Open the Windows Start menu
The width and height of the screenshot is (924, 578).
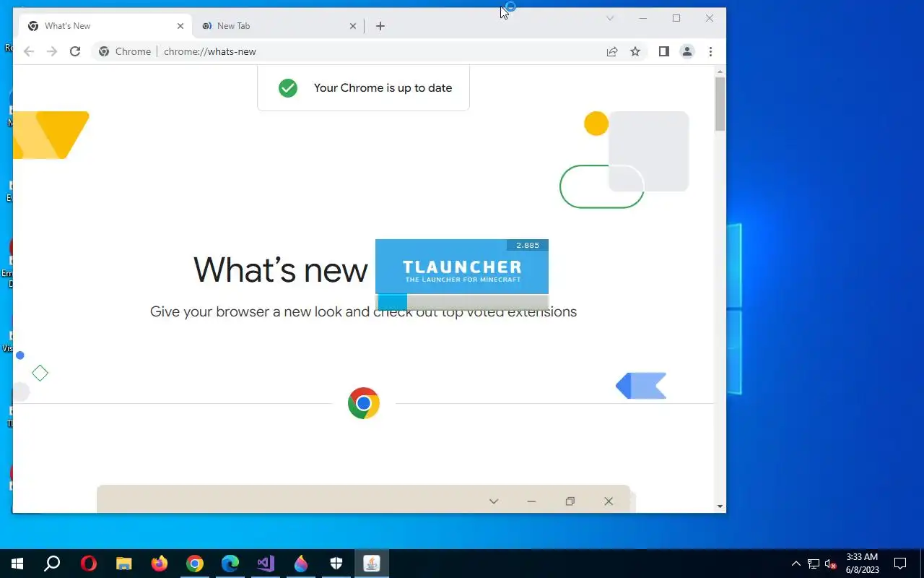17,564
